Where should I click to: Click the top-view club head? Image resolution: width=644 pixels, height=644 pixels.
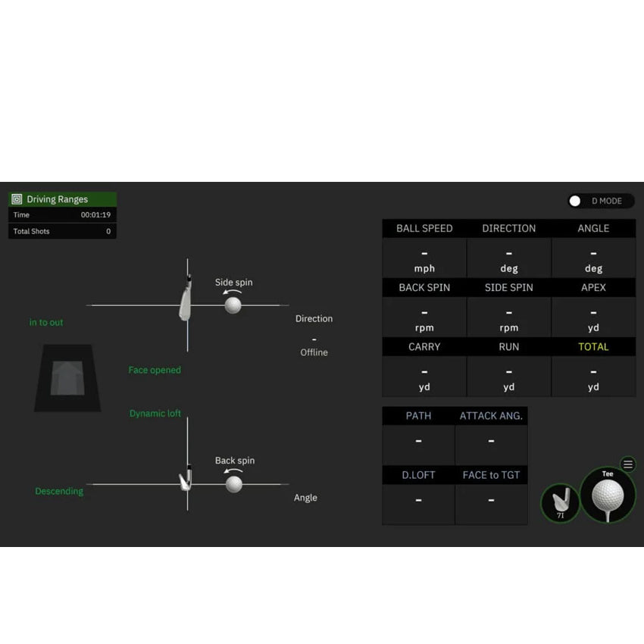(186, 298)
